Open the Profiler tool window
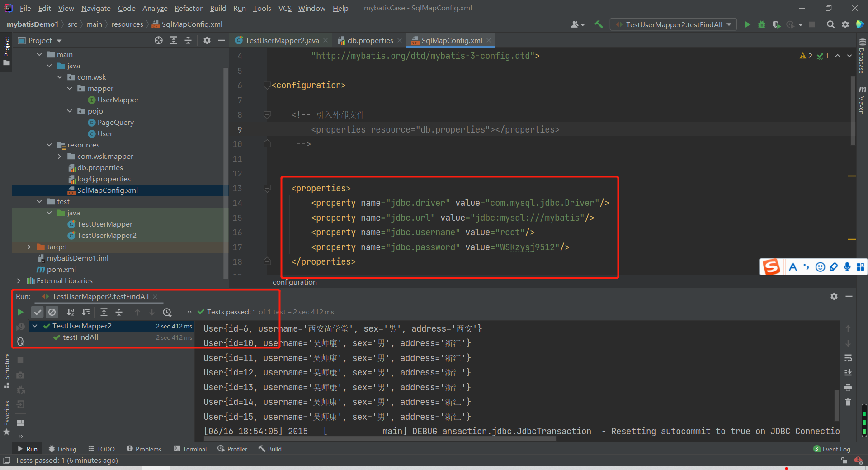This screenshot has height=470, width=868. pyautogui.click(x=232, y=449)
